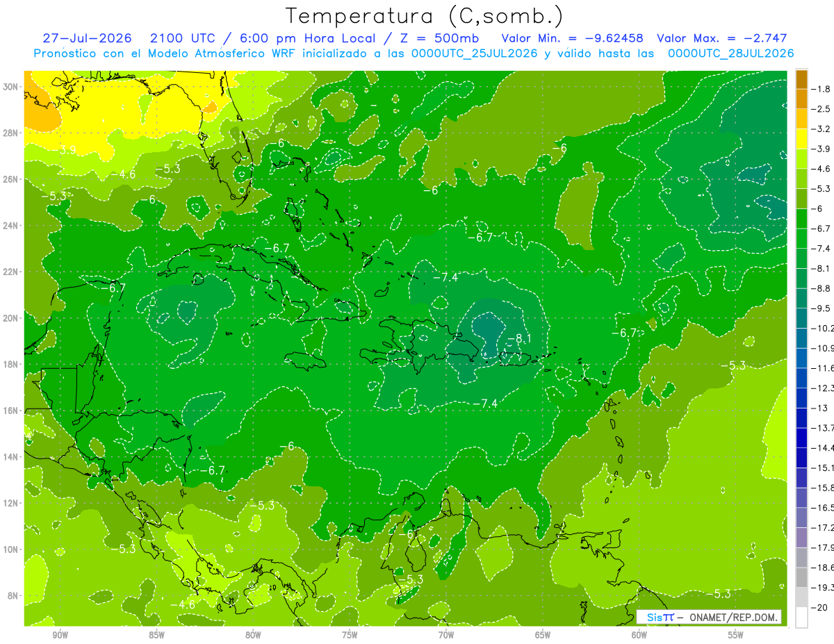Screen dimensions: 834x644
Task: Click the "-20" color legend label
Action: [x=819, y=608]
